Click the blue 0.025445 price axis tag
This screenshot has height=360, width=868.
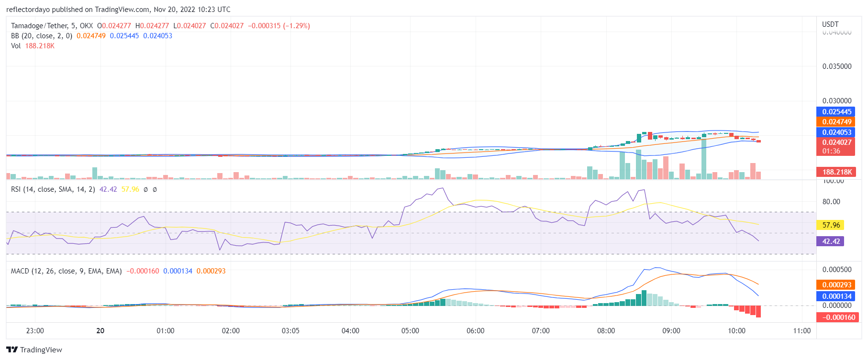click(x=835, y=112)
